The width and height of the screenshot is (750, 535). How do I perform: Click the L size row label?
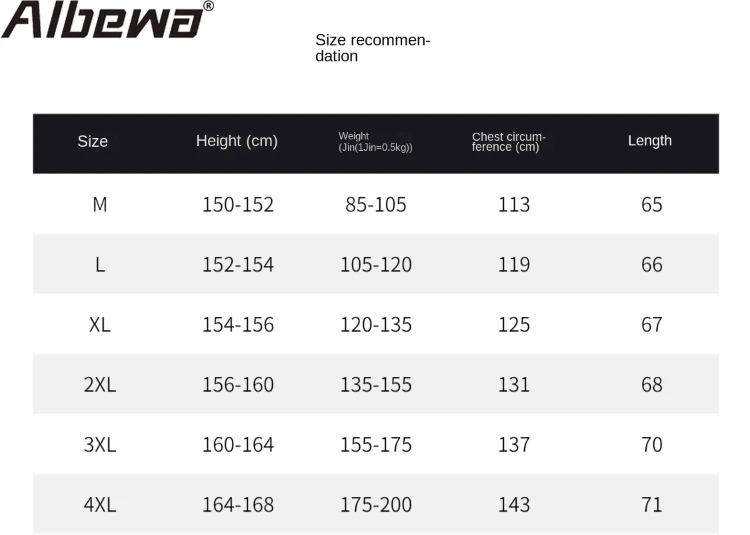pyautogui.click(x=100, y=265)
